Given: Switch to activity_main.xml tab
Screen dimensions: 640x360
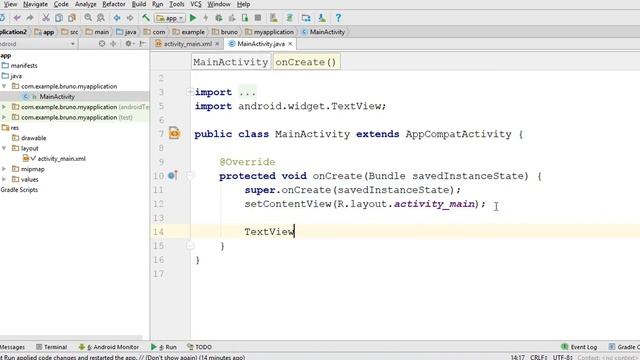Looking at the screenshot, I should [x=187, y=44].
